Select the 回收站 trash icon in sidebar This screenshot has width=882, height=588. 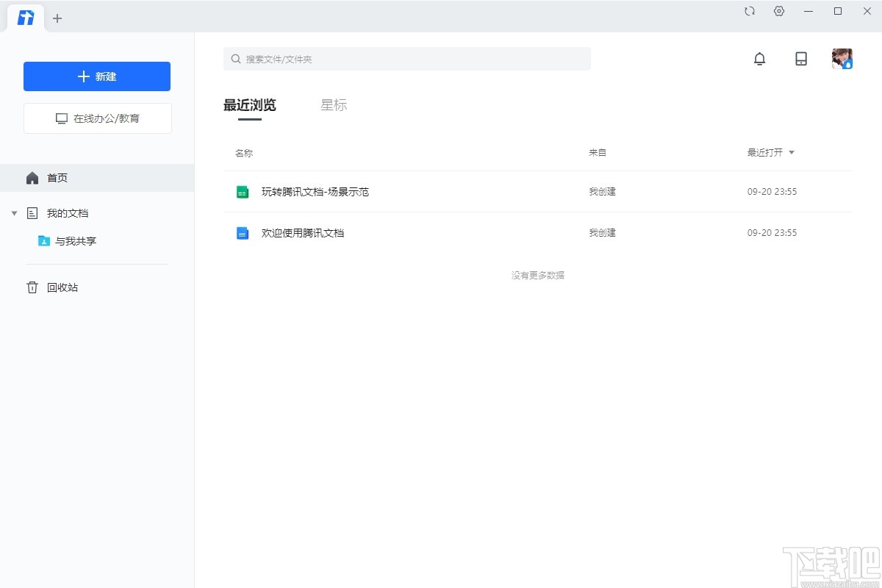pyautogui.click(x=32, y=287)
